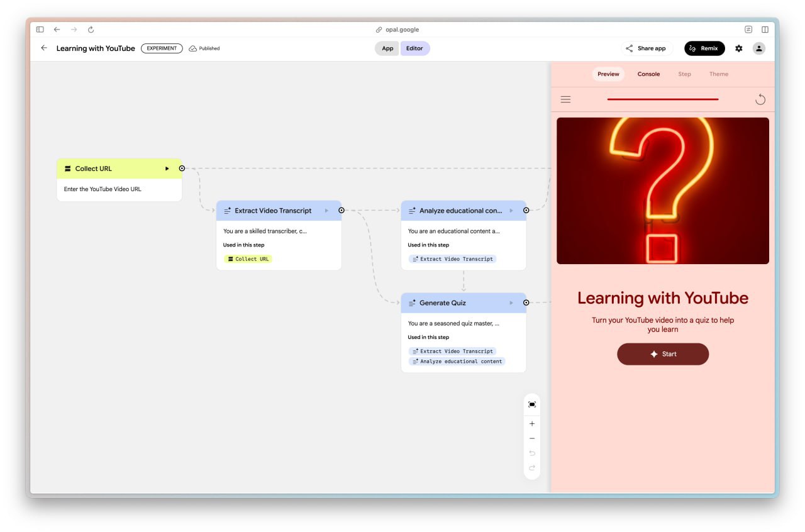Switch to App view toggle
The image size is (805, 532).
(387, 48)
